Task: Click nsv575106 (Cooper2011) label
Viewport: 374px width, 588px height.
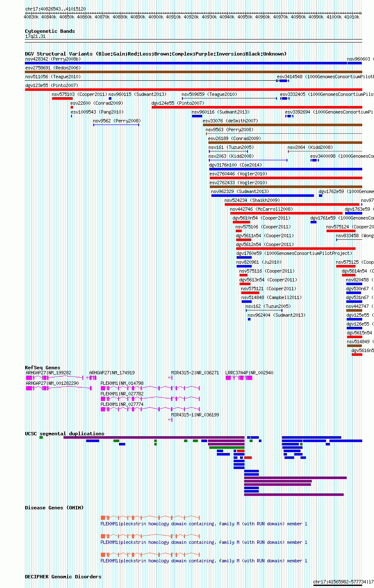Action: pos(263,227)
